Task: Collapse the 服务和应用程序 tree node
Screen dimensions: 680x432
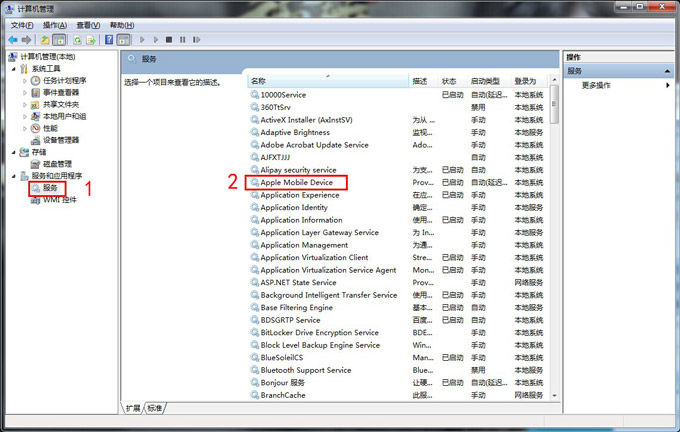Action: (13, 176)
